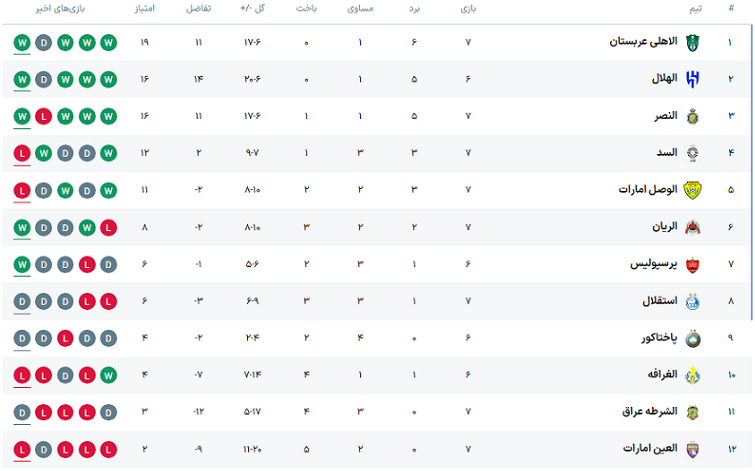Image resolution: width=755 pixels, height=471 pixels.
Task: Click the only green W badge in الغرافه row
Action: point(108,375)
